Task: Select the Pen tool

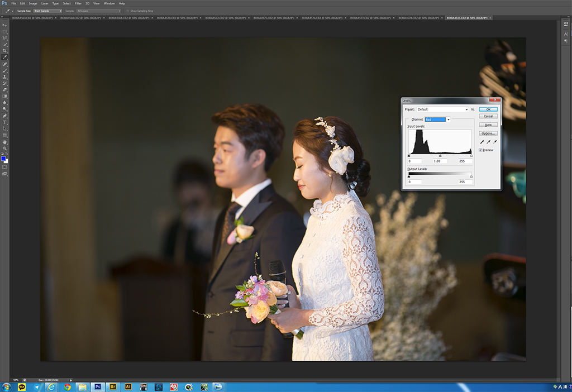Action: pos(5,116)
